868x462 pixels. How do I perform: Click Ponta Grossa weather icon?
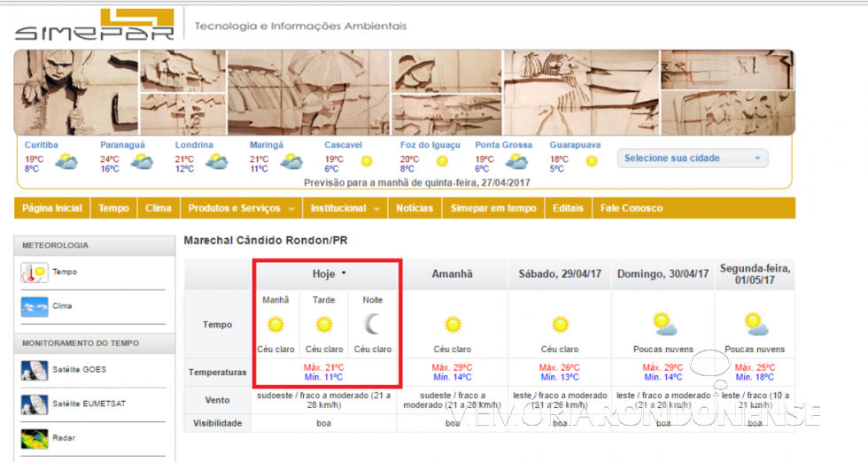click(x=517, y=162)
